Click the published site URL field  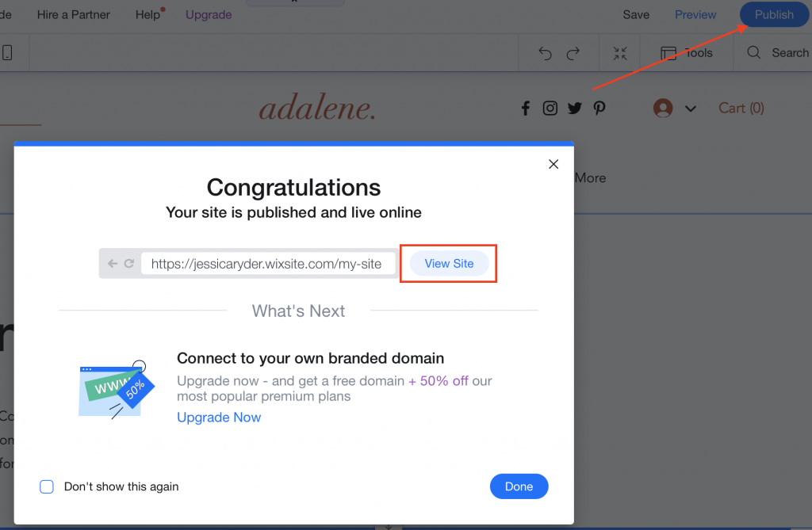(268, 263)
